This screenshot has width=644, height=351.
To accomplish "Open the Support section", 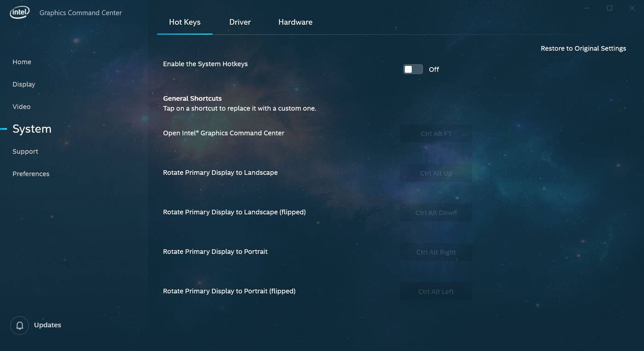I will (25, 151).
